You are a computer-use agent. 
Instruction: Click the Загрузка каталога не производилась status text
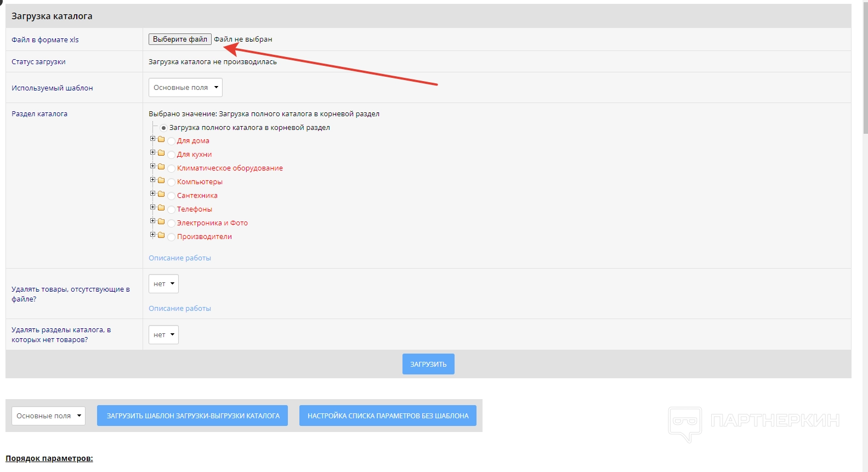(x=213, y=62)
